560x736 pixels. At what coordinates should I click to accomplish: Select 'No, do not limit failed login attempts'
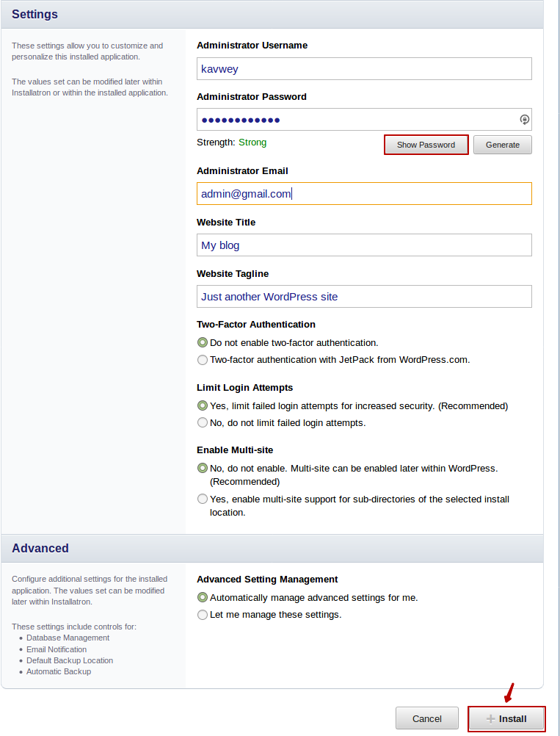click(x=203, y=423)
